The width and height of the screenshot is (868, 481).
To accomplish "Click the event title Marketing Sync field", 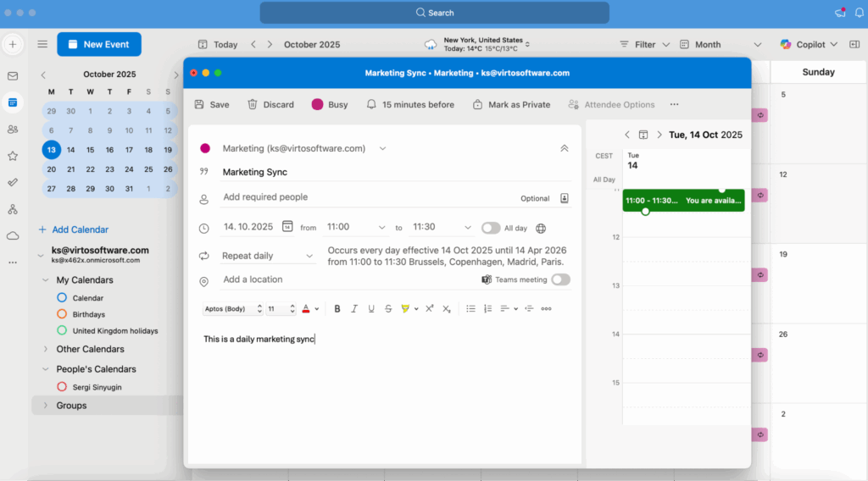I will 396,172.
